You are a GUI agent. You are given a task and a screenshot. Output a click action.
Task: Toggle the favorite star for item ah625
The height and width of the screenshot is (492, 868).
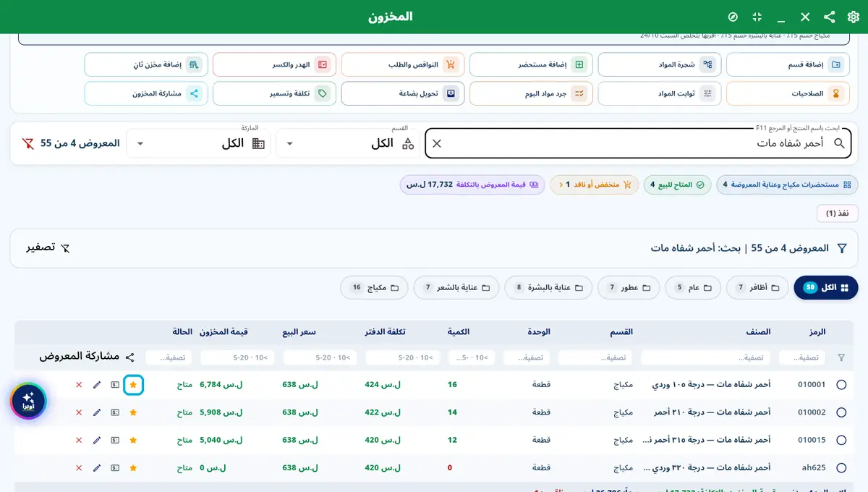tap(133, 468)
